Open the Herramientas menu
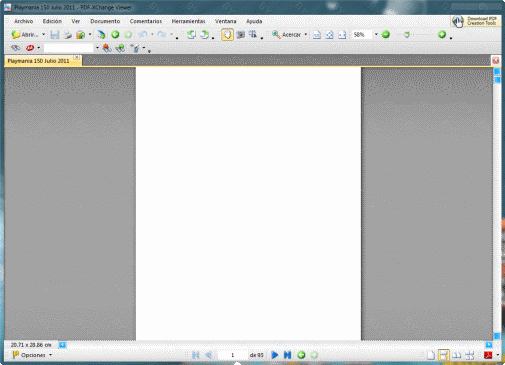This screenshot has width=505, height=365. coord(188,21)
